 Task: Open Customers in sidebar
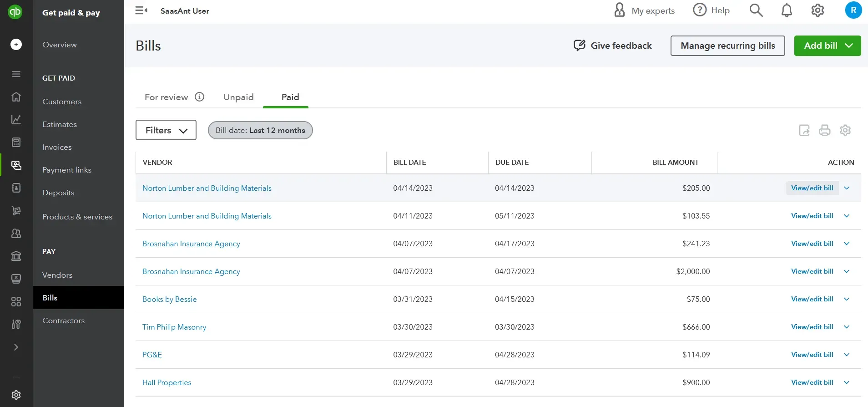[x=62, y=102]
